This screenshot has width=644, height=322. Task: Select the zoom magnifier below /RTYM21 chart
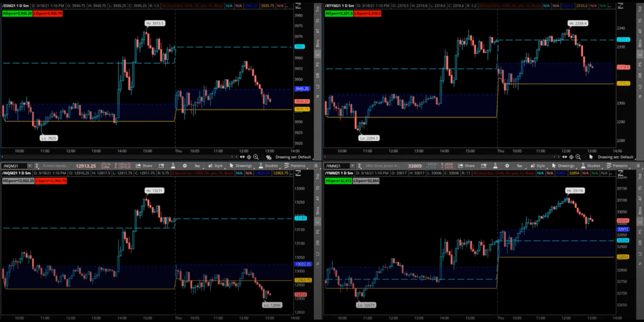pyautogui.click(x=578, y=157)
